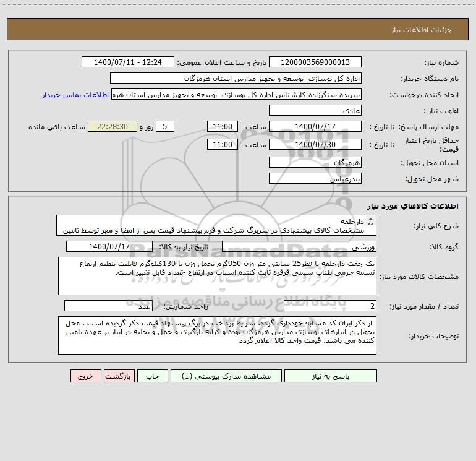The height and width of the screenshot is (461, 476).
Task: Click the پاسخ به نیاز button
Action: click(331, 376)
